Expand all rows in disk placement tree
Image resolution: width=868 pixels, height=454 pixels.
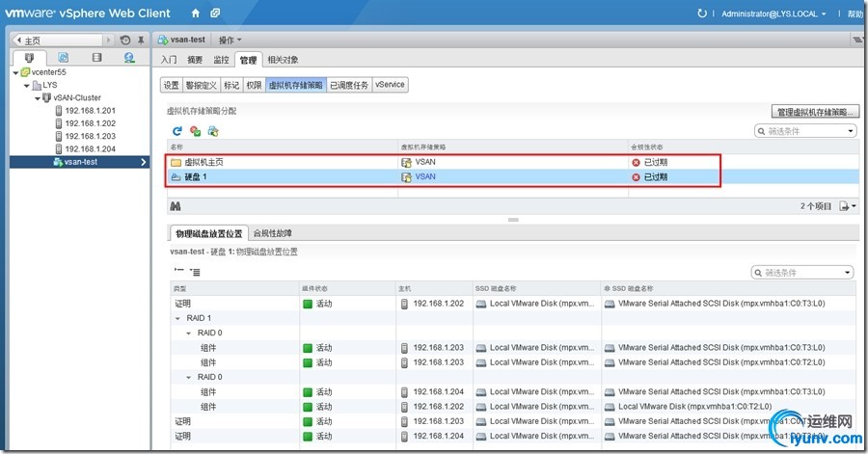[194, 272]
